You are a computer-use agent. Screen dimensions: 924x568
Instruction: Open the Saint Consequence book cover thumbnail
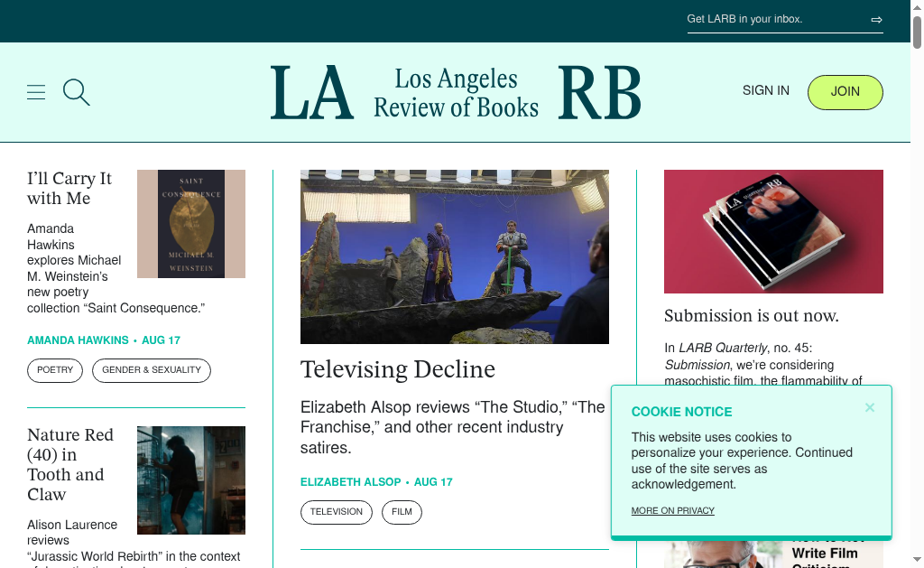coord(191,224)
